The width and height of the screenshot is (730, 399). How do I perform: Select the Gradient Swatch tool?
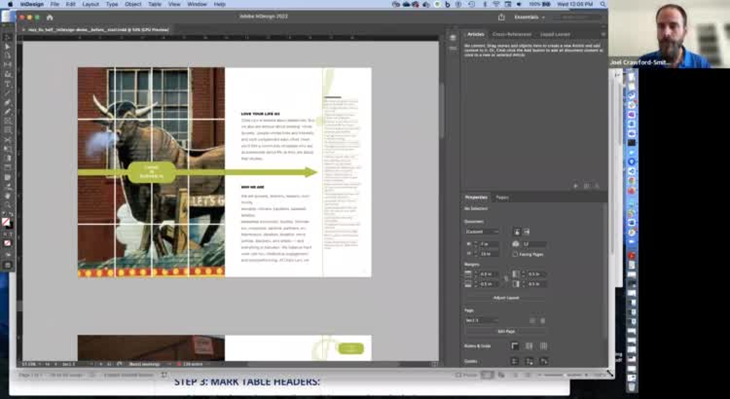pyautogui.click(x=7, y=158)
